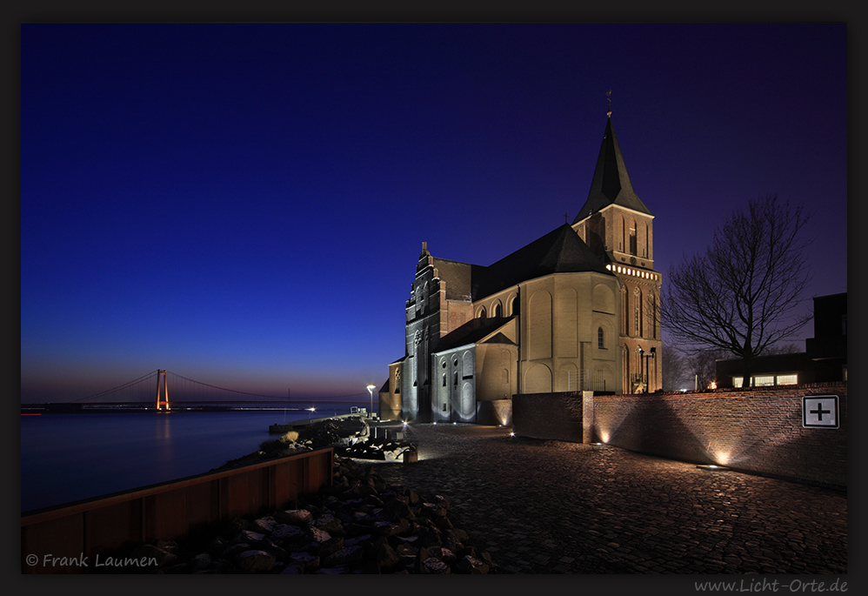Click the small gabled facade of the church

(x=424, y=287)
